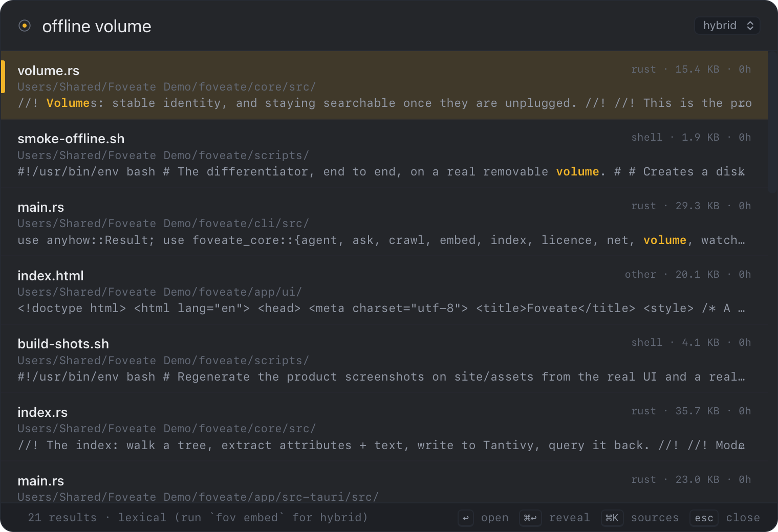Click the 'open' action label
The width and height of the screenshot is (778, 532).
click(494, 518)
